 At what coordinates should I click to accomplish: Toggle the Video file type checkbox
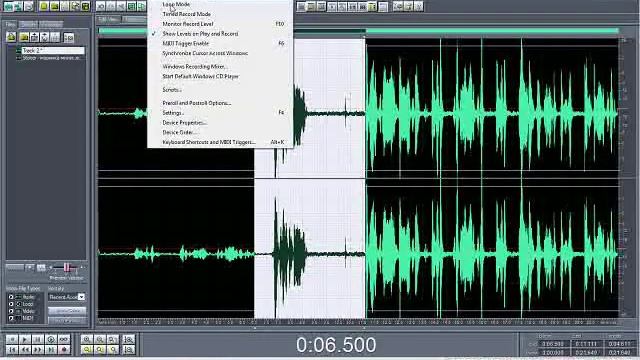coord(11,311)
